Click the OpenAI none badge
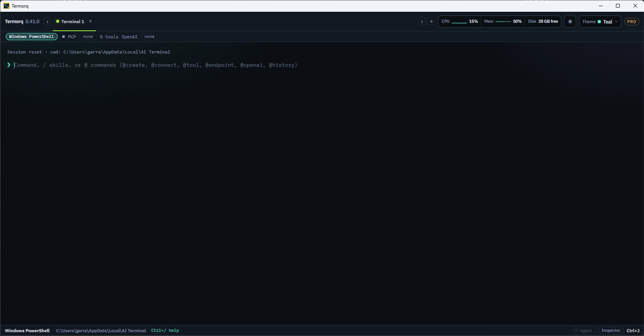The width and height of the screenshot is (644, 336). pyautogui.click(x=149, y=37)
